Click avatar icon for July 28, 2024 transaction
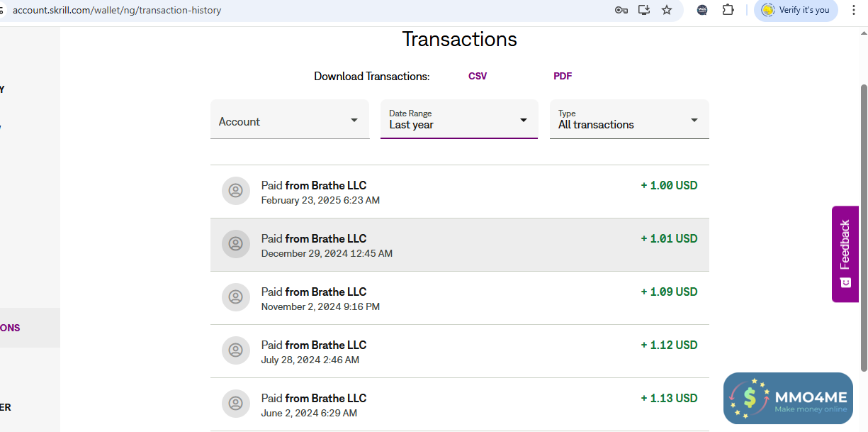The image size is (868, 432). tap(236, 350)
